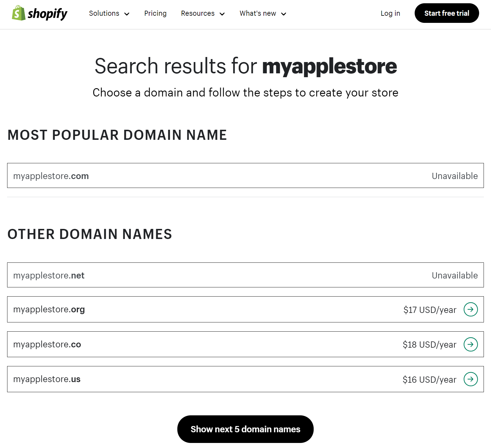Click the chevron next to Resources
This screenshot has width=491, height=448.
[x=222, y=14]
